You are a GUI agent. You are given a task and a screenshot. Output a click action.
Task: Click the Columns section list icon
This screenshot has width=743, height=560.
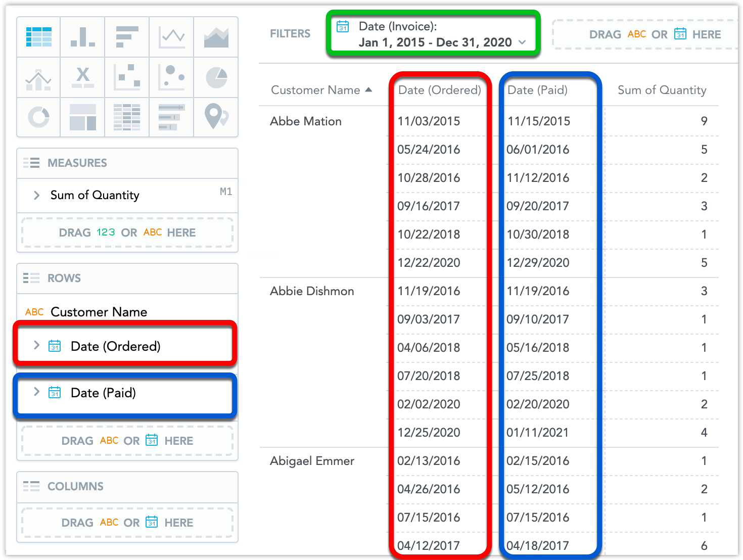[x=31, y=486]
